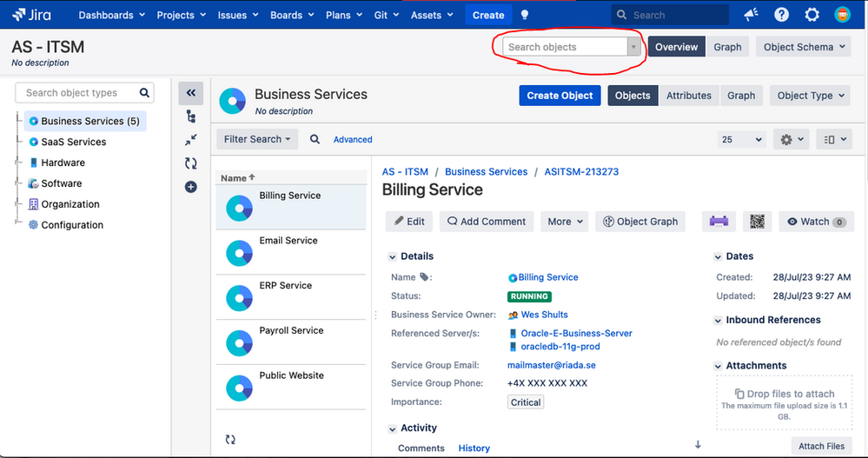Click the Search objects field
868x458 pixels.
pos(565,47)
